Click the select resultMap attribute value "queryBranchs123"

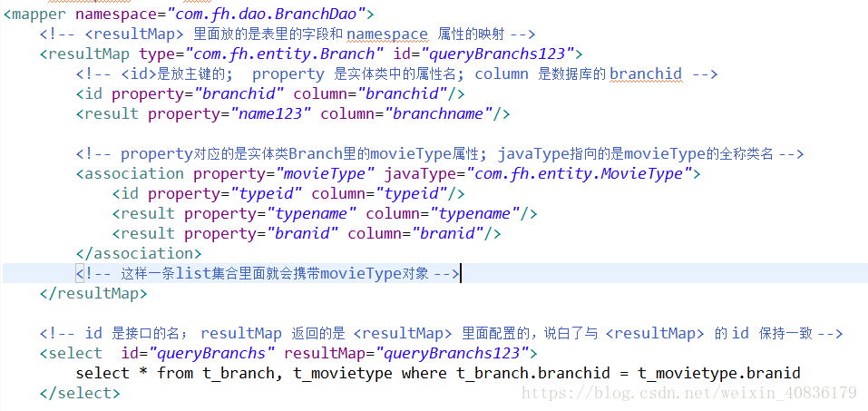[x=454, y=353]
